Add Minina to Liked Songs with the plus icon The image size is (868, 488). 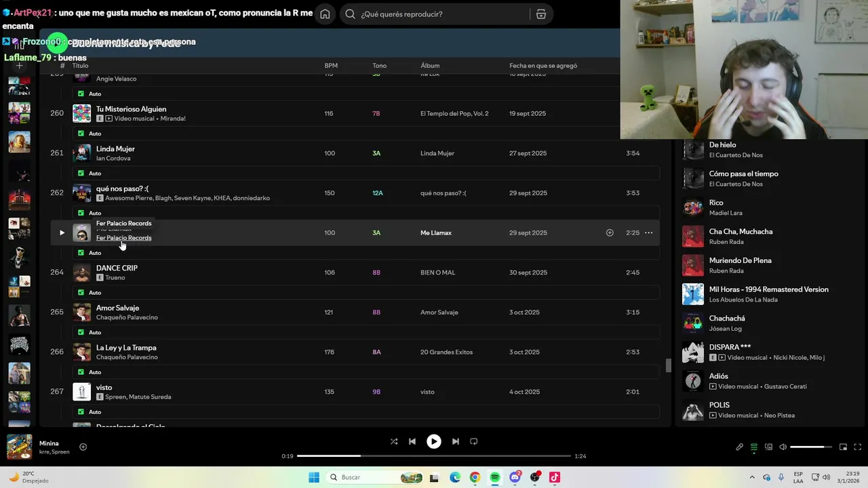coord(83,447)
